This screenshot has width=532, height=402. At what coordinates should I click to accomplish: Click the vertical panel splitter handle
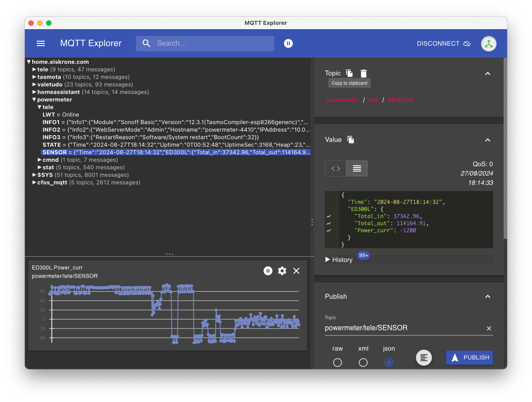pos(312,222)
